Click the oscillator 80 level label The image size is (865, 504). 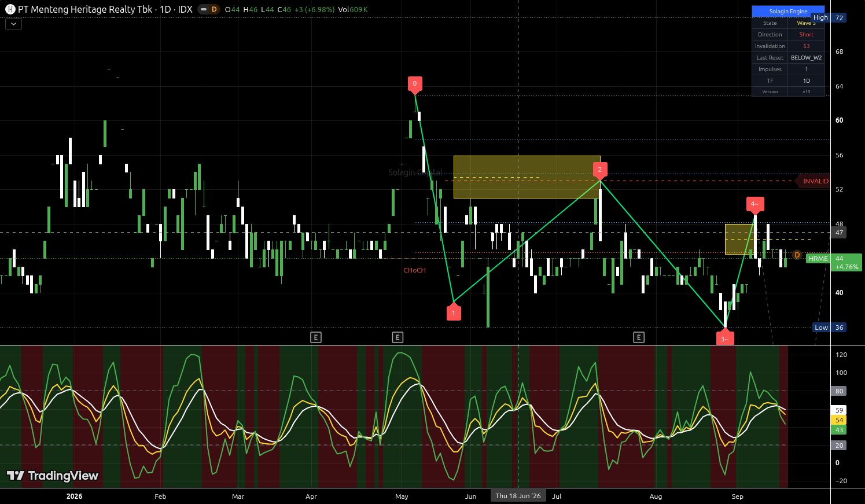click(839, 391)
